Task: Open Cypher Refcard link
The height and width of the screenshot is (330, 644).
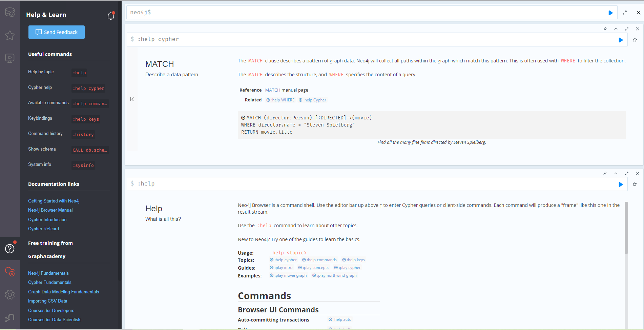Action: click(x=44, y=229)
